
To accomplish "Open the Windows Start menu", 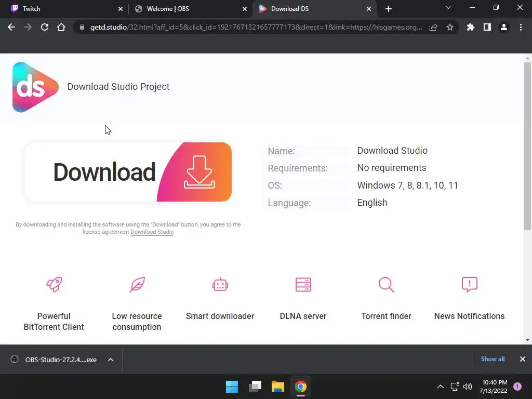I will [x=232, y=387].
